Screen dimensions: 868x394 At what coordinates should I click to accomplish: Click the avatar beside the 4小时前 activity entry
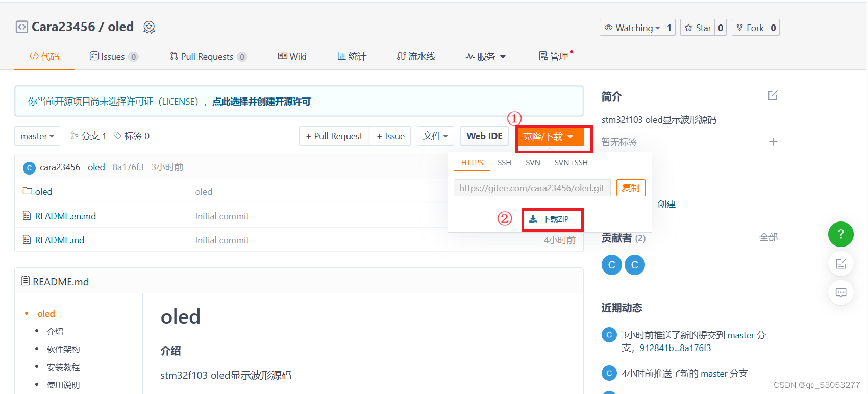pyautogui.click(x=609, y=373)
